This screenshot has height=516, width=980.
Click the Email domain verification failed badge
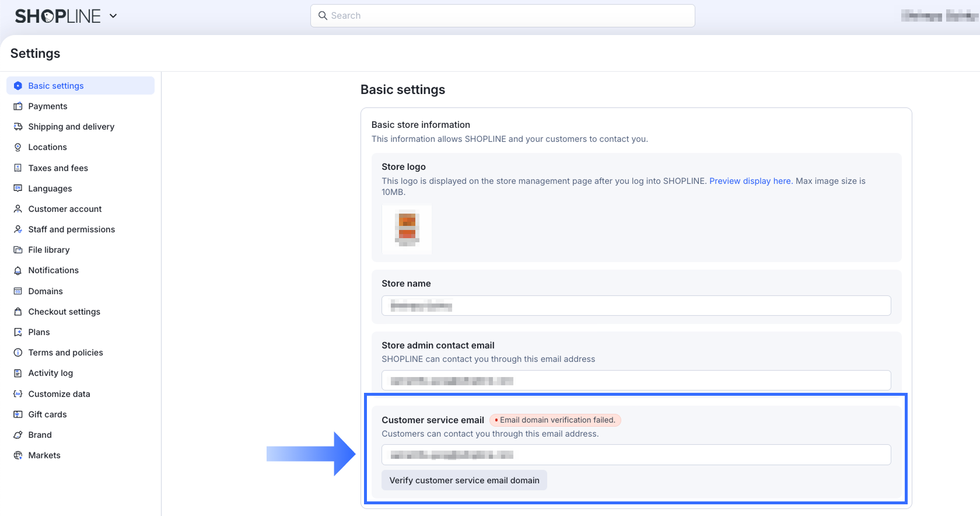555,420
